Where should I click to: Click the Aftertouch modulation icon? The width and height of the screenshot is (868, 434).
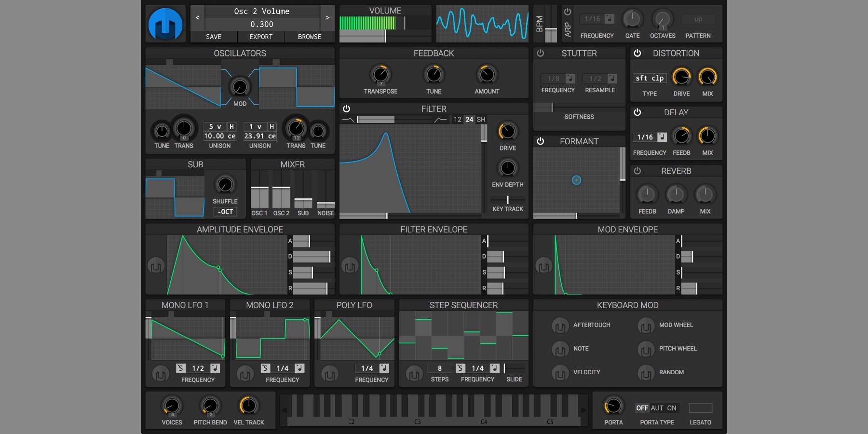[560, 325]
